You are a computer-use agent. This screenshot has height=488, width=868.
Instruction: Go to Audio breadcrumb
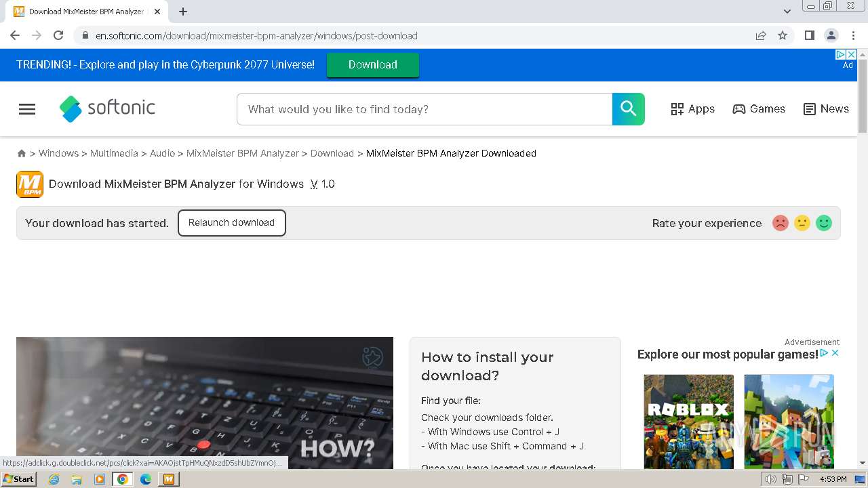(x=162, y=153)
